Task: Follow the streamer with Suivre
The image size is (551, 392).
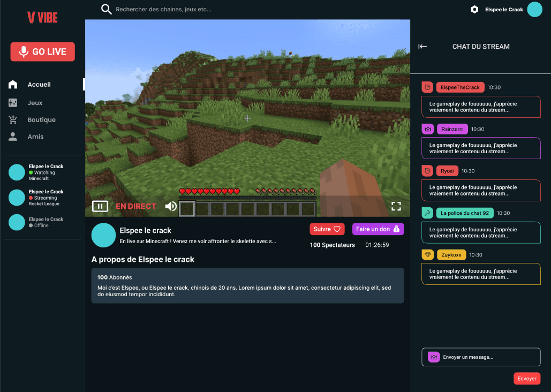Action: tap(327, 229)
